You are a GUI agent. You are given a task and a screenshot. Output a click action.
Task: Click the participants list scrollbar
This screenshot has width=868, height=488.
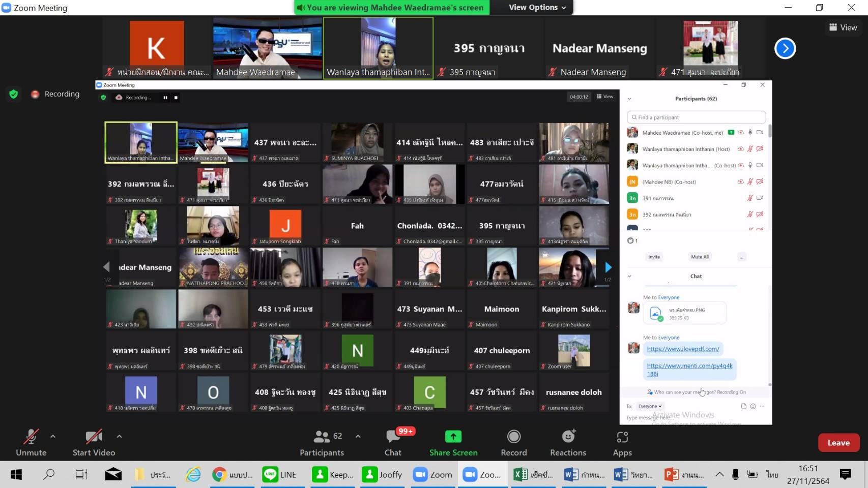[x=770, y=131]
